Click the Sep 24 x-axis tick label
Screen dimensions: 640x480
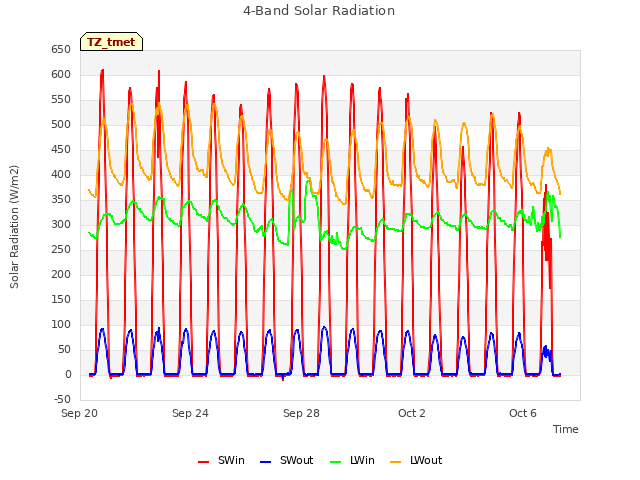(190, 413)
